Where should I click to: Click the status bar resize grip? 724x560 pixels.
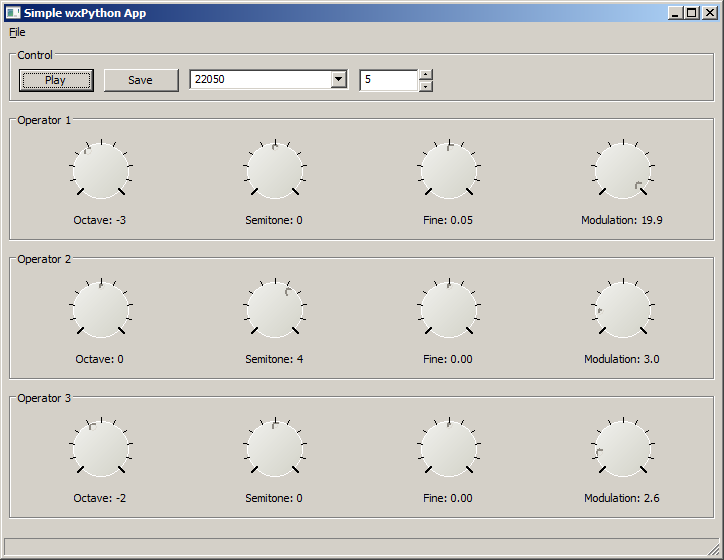coord(713,548)
